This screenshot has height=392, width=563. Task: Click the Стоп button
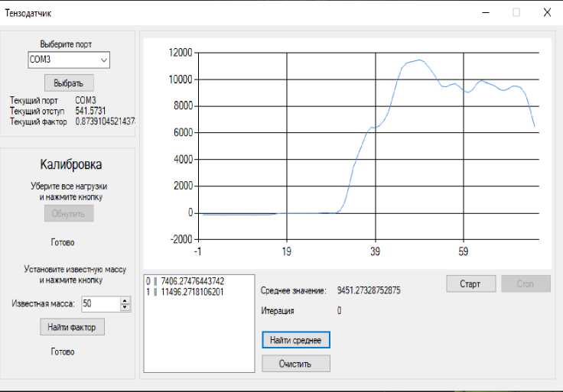pos(526,283)
